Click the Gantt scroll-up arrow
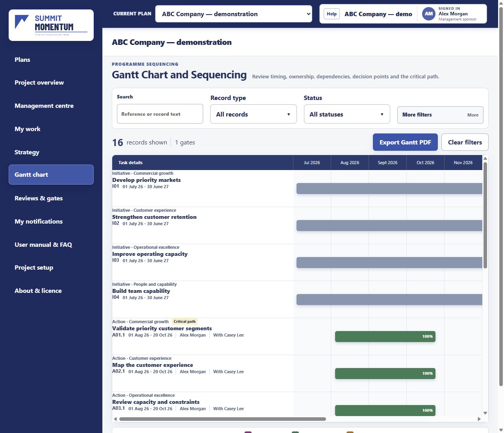 [485, 158]
